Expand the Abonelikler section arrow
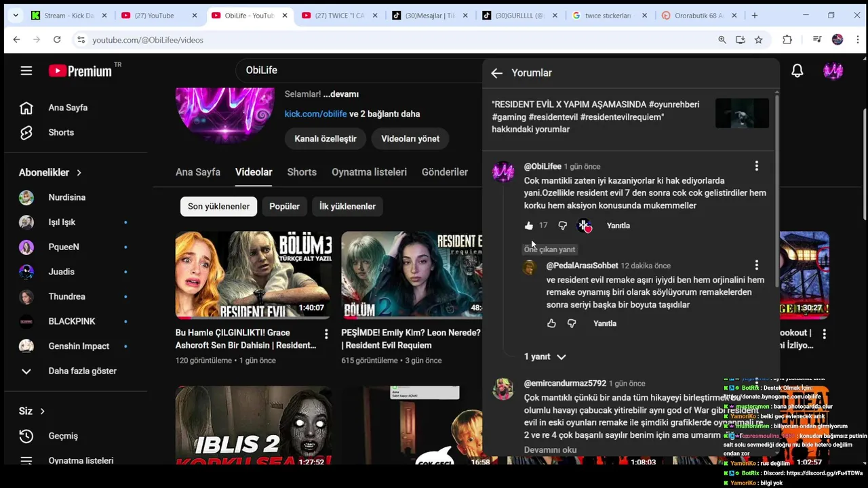The width and height of the screenshot is (868, 488). [x=79, y=173]
